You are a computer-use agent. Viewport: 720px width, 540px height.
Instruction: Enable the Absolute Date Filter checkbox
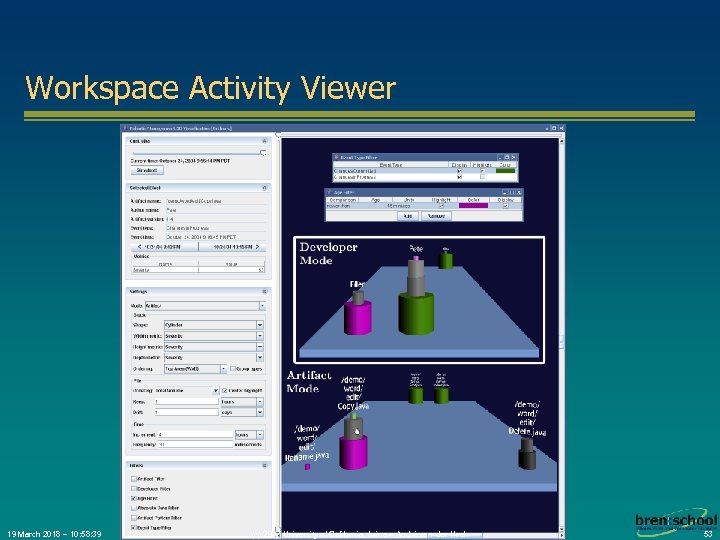coord(134,508)
